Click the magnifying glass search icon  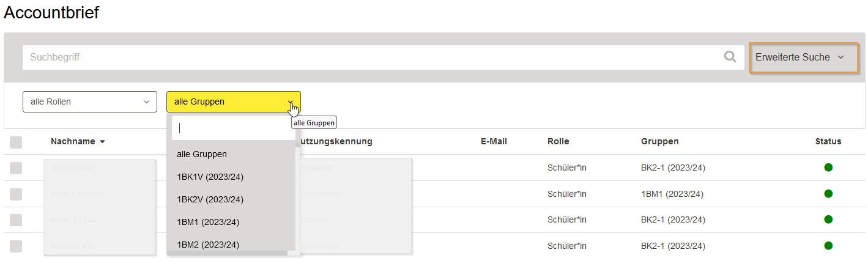[730, 57]
